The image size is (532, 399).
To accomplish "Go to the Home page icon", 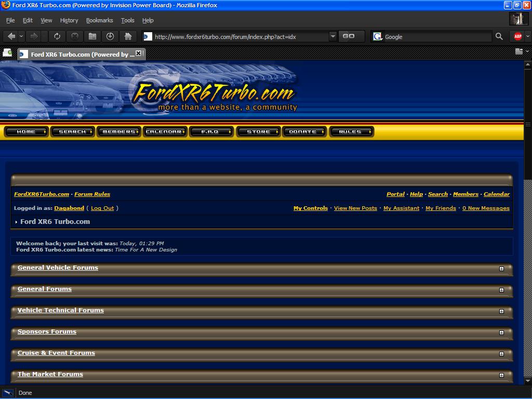I will click(128, 36).
